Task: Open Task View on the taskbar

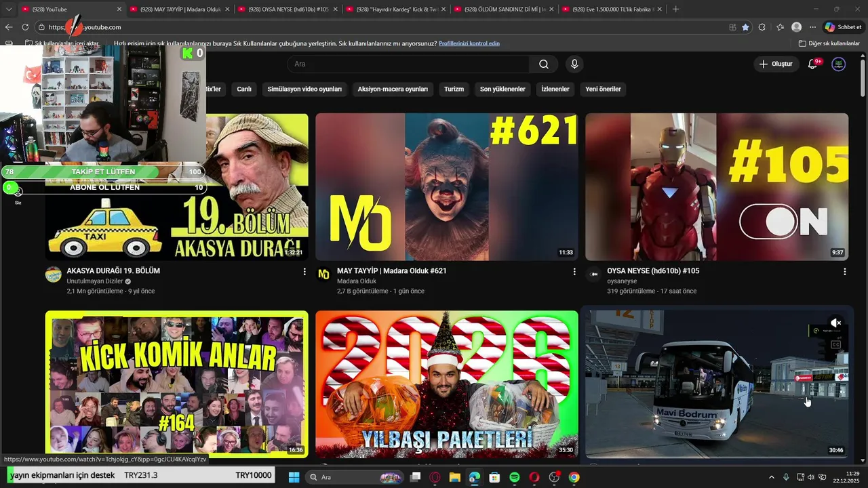Action: pos(415,477)
